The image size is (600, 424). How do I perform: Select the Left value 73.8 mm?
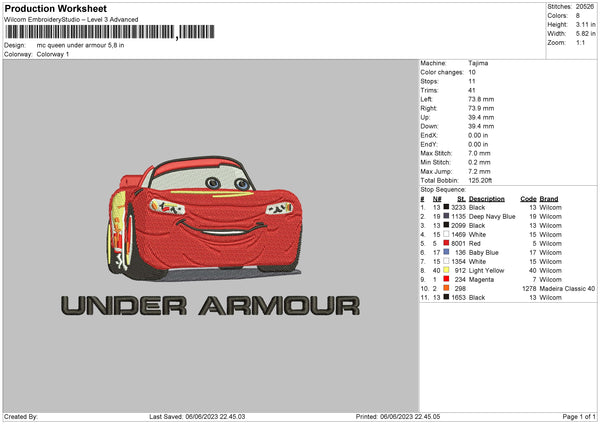[481, 99]
